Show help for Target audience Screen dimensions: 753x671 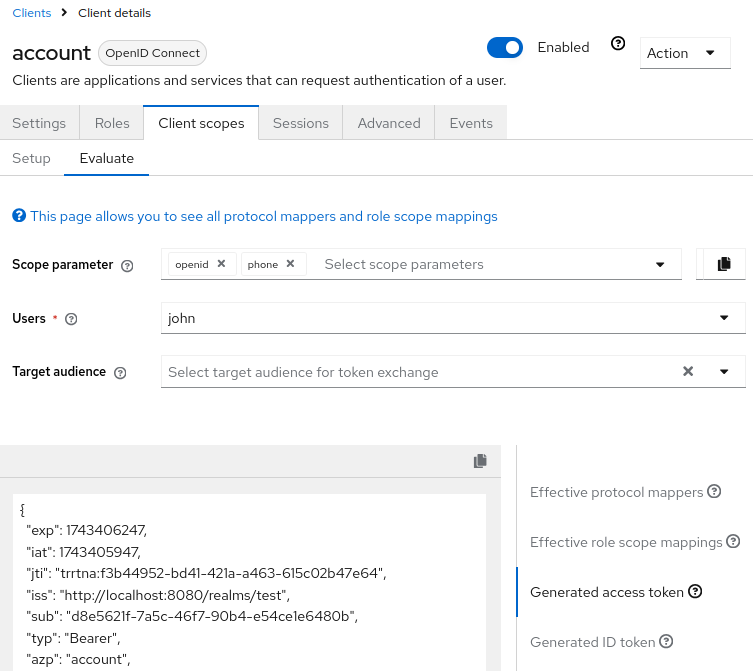tap(120, 373)
